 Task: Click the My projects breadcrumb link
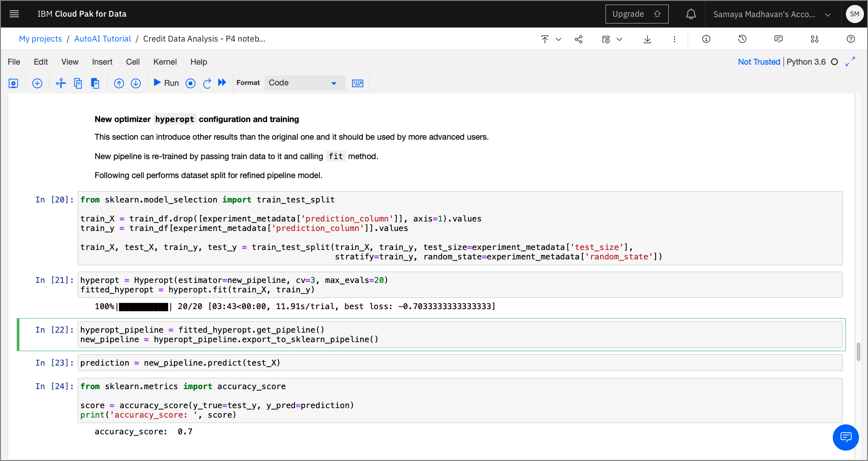(x=40, y=38)
